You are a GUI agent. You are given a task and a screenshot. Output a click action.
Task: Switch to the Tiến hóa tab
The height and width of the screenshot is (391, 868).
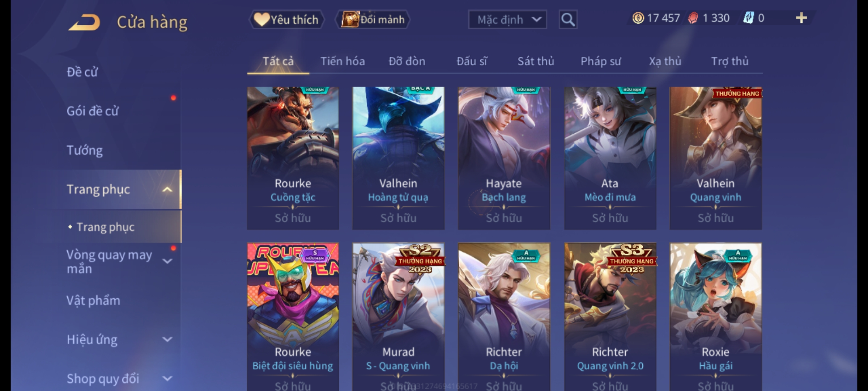click(x=342, y=61)
